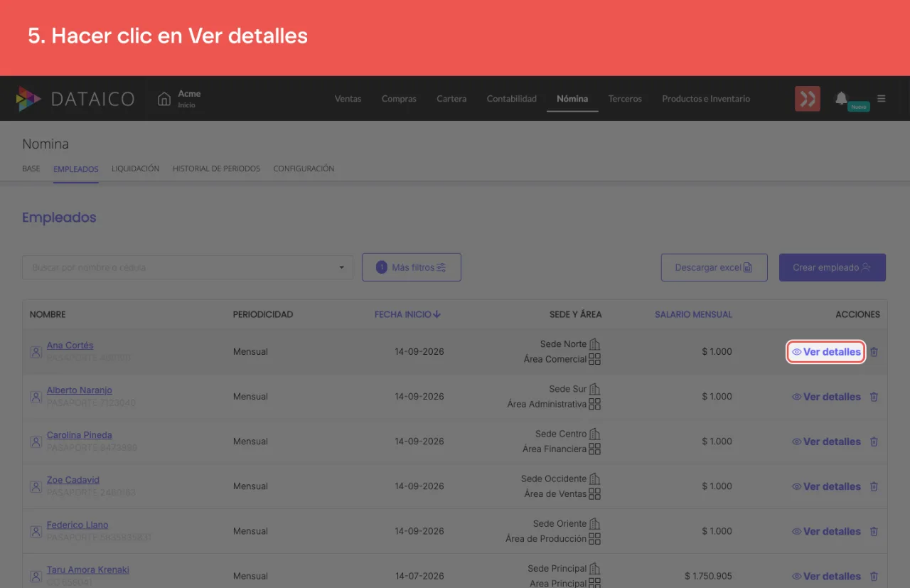Open the Contabilidad menu

[x=512, y=99]
